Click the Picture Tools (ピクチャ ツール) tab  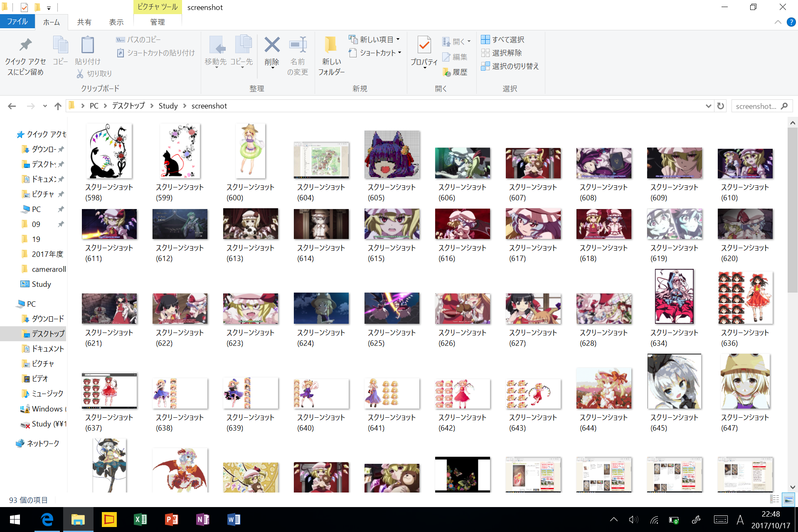[x=158, y=7]
